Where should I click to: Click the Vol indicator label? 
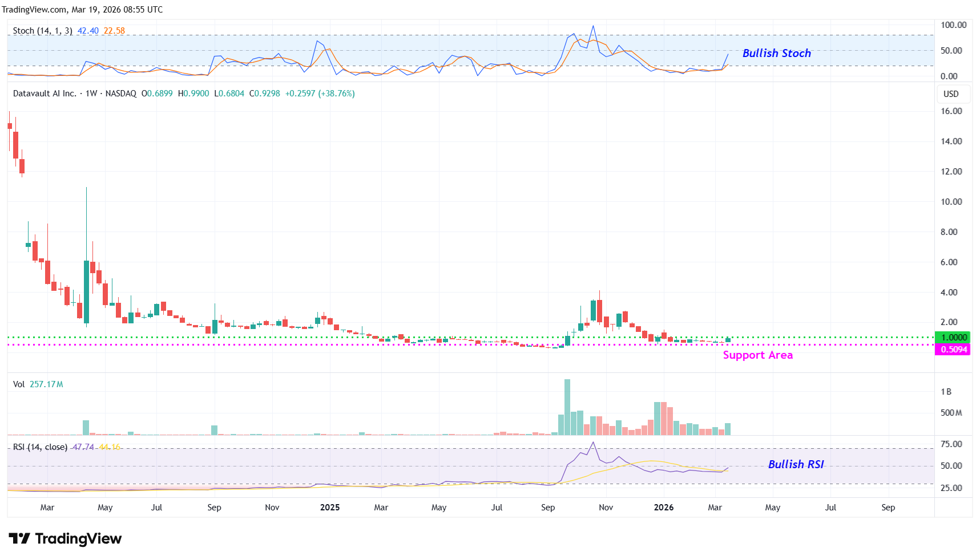click(x=19, y=384)
